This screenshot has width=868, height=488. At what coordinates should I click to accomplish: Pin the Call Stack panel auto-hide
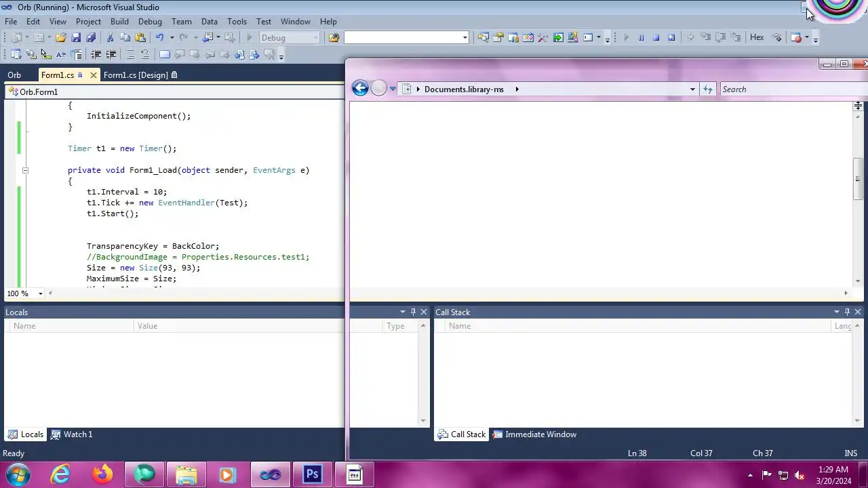tap(847, 312)
